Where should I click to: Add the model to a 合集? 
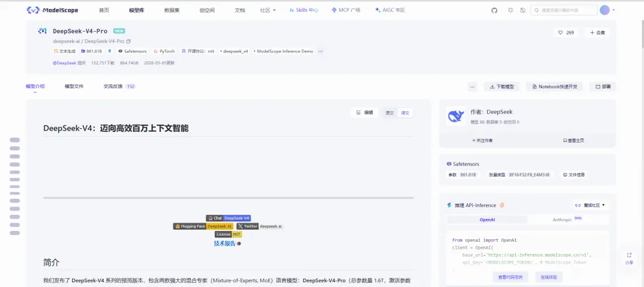[x=597, y=32]
